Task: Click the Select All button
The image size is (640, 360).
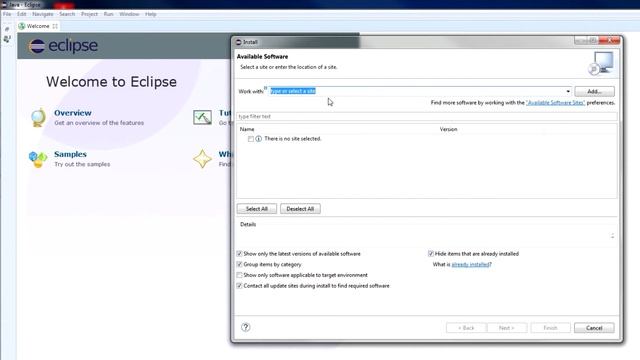Action: pos(257,209)
